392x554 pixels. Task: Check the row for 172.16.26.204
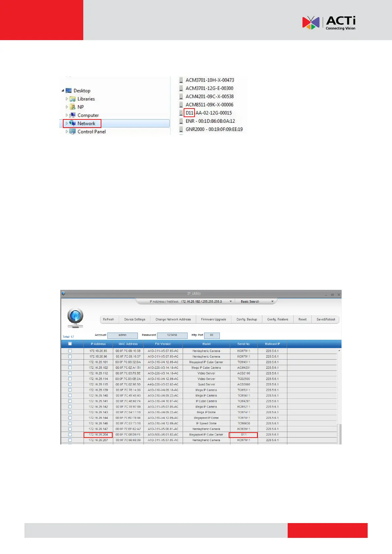click(x=70, y=435)
